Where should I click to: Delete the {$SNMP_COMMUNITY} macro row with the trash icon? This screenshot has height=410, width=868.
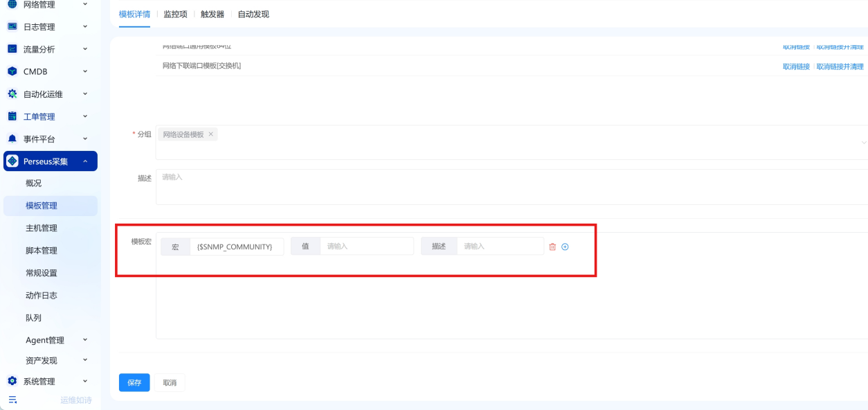[x=552, y=247]
